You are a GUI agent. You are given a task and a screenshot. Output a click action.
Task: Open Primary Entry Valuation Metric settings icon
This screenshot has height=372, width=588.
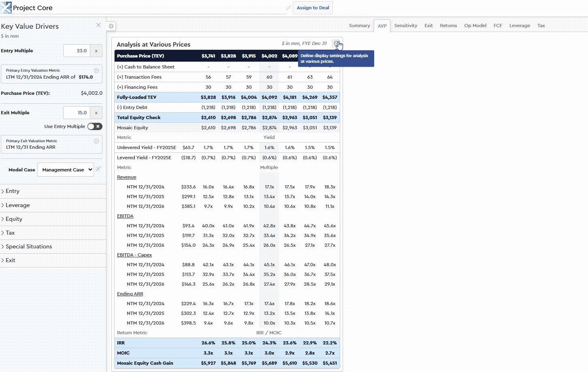(96, 71)
